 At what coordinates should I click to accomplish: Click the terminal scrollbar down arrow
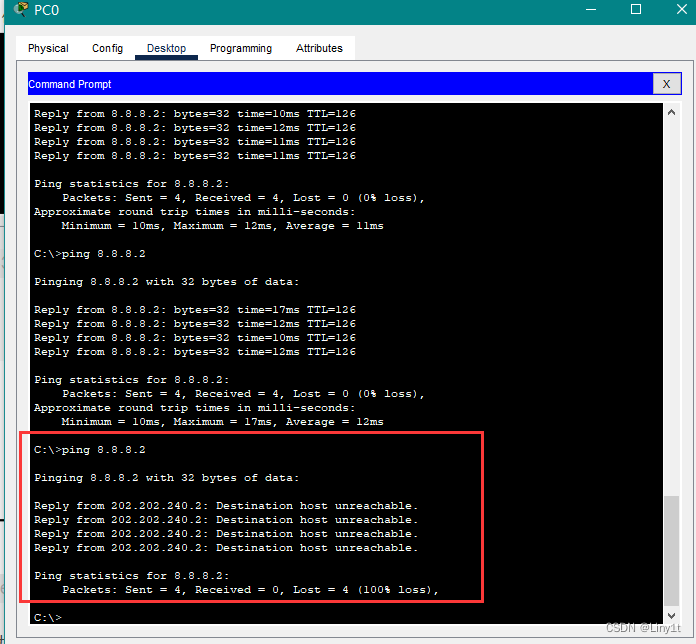pyautogui.click(x=671, y=616)
